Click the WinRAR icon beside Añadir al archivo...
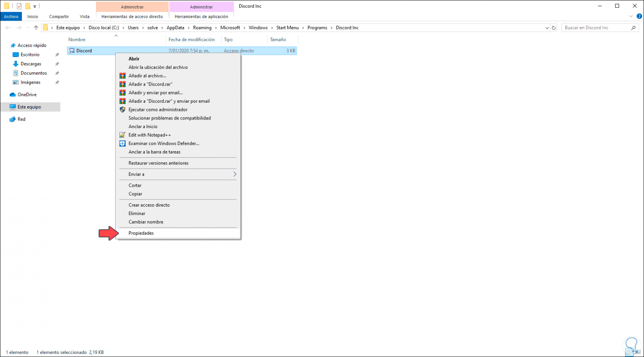The width and height of the screenshot is (644, 357). pos(123,76)
